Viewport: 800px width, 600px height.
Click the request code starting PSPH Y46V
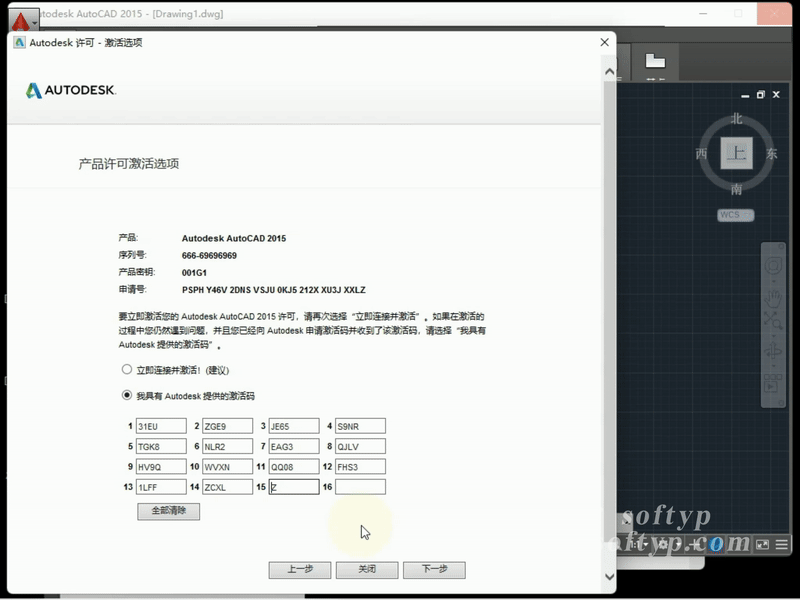click(x=273, y=290)
